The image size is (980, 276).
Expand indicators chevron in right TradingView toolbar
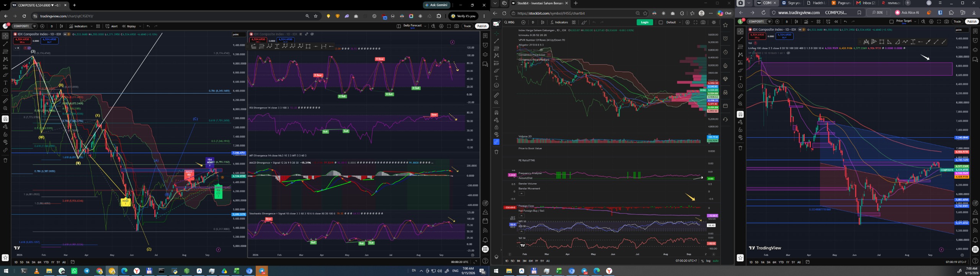click(x=812, y=21)
